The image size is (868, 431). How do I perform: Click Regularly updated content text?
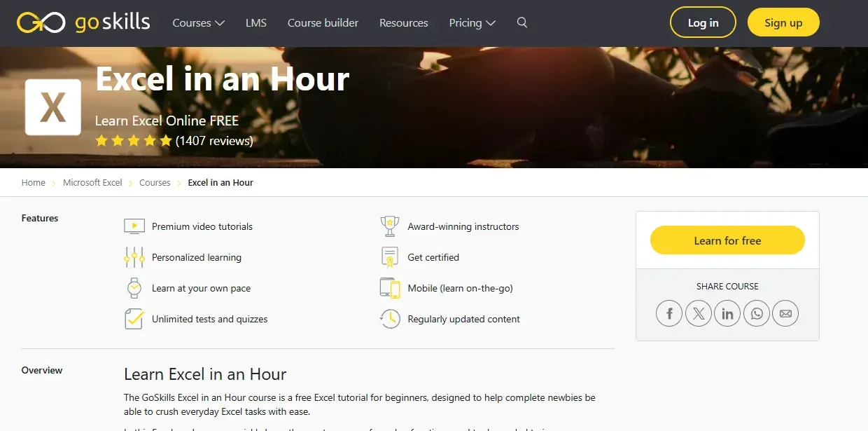(464, 319)
